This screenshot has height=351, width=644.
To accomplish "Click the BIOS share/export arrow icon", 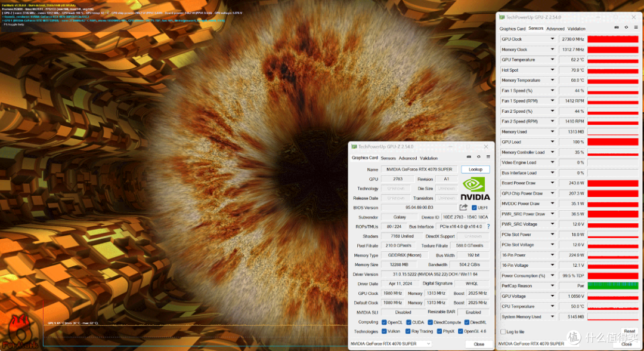I will (x=464, y=208).
